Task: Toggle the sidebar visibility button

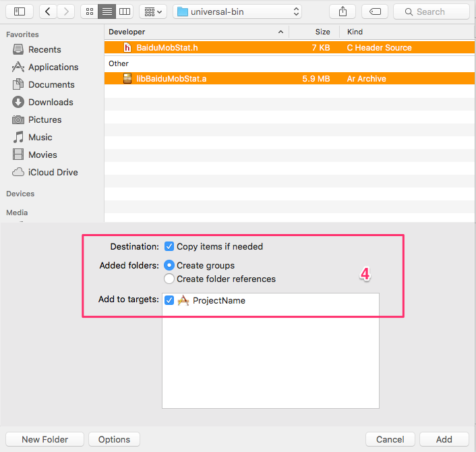Action: click(20, 12)
